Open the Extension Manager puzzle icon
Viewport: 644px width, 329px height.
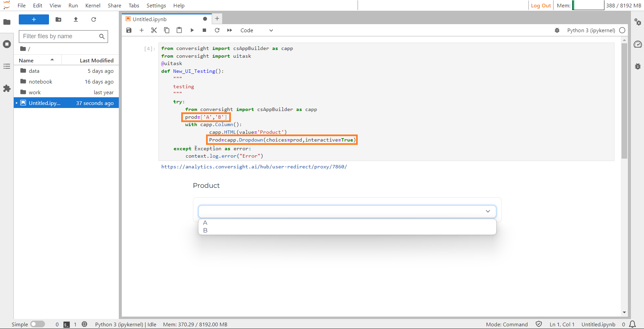tap(7, 89)
